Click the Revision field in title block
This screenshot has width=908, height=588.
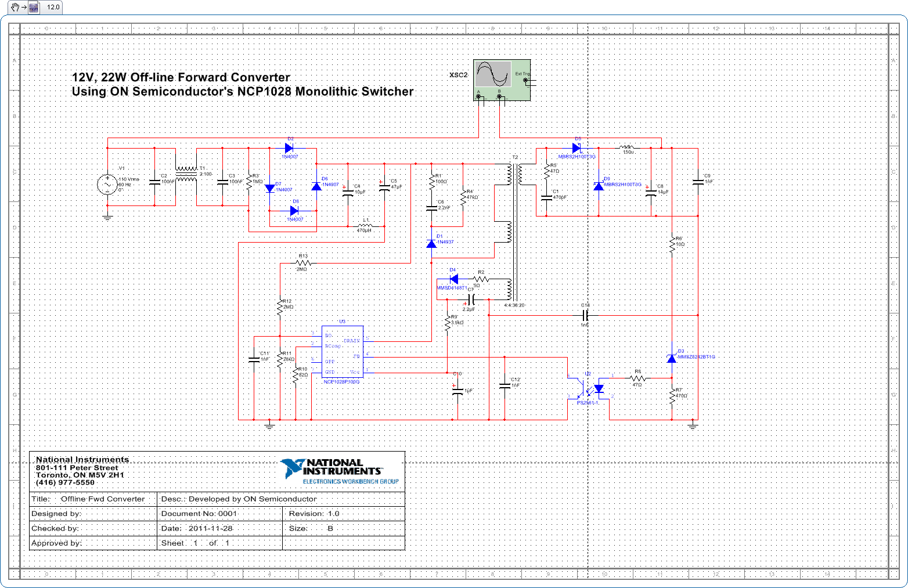pos(314,514)
